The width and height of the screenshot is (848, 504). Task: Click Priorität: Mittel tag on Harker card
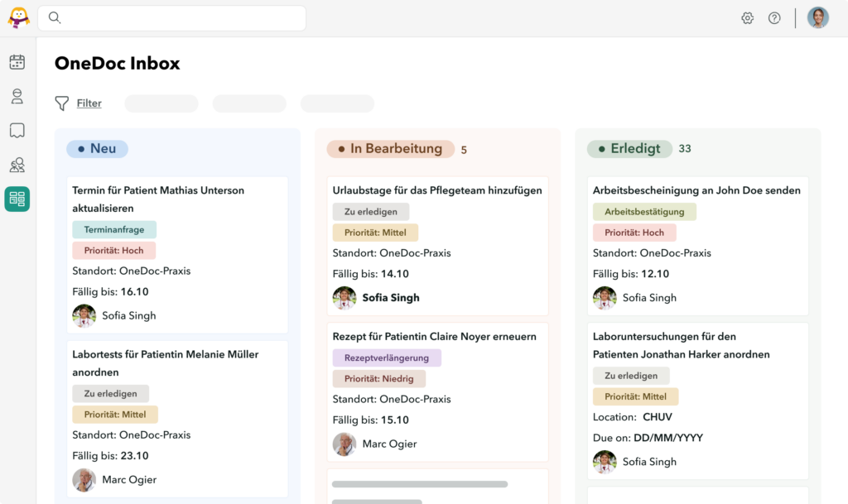[635, 396]
